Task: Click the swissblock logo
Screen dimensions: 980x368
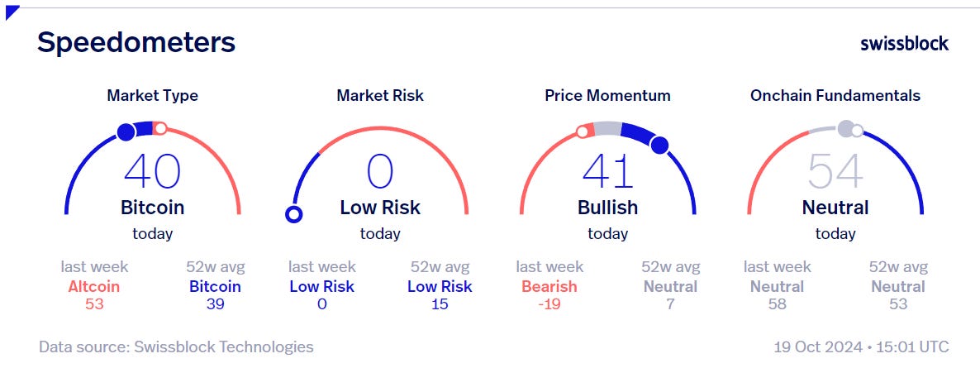Action: coord(904,43)
